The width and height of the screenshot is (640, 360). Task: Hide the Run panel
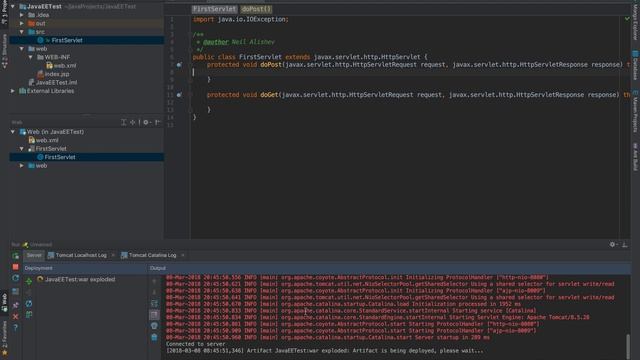click(624, 244)
